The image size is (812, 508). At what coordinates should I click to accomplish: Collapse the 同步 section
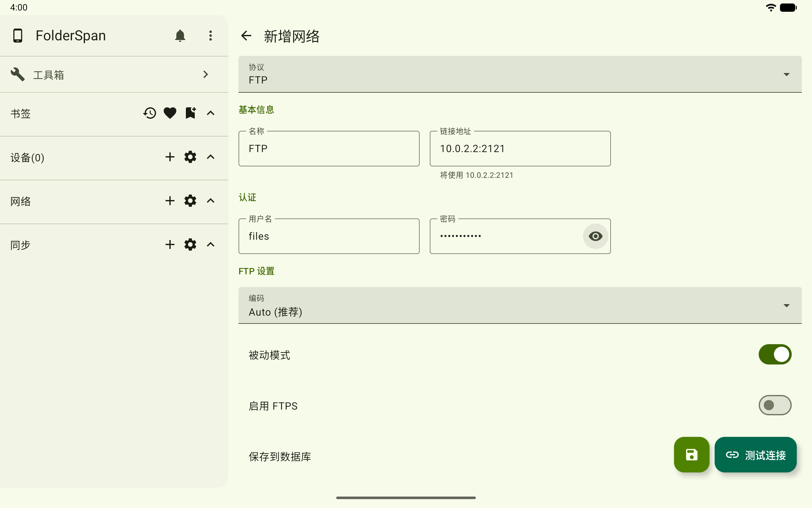(x=210, y=244)
